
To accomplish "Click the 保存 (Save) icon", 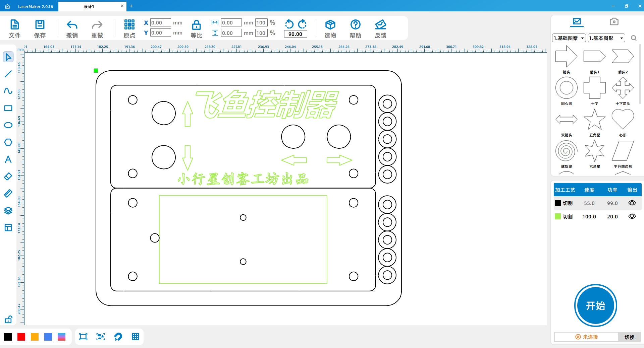I will (40, 25).
